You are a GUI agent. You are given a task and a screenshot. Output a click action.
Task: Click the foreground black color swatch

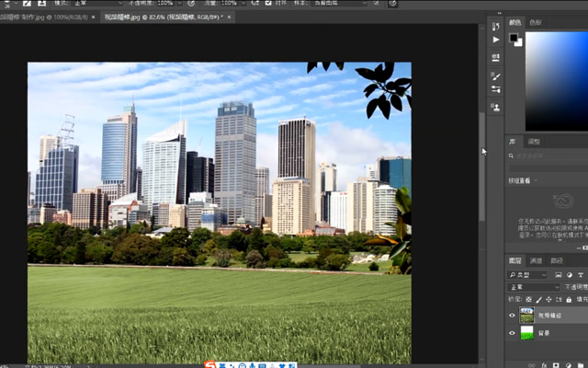click(514, 38)
